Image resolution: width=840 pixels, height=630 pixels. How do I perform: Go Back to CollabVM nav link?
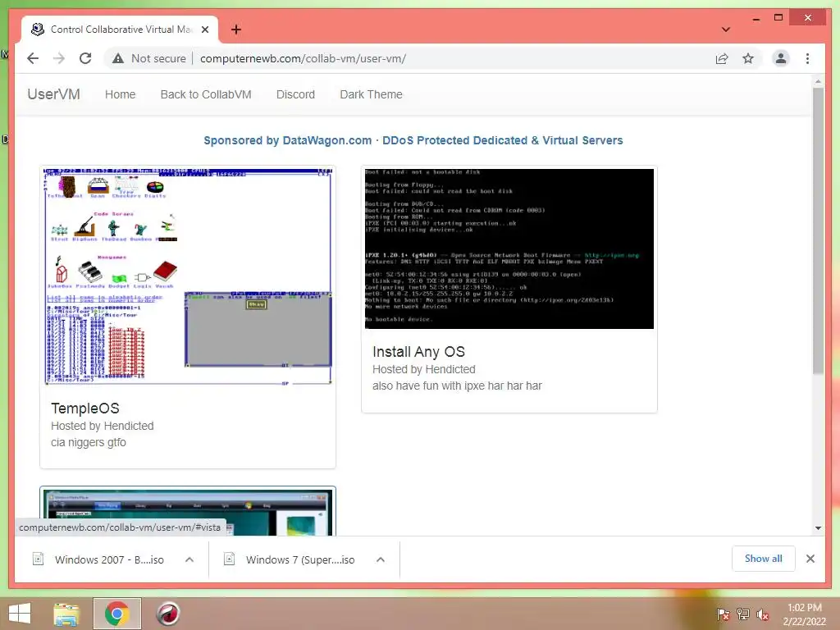point(206,94)
